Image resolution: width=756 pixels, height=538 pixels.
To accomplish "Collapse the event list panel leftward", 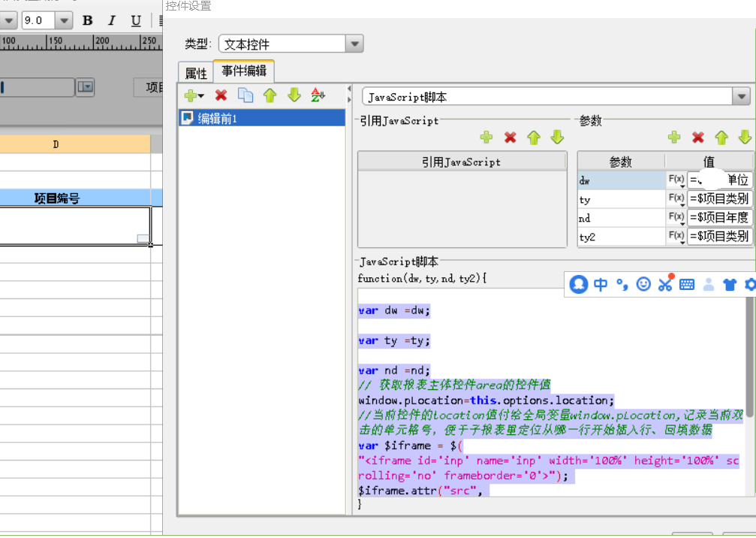I will point(349,89).
